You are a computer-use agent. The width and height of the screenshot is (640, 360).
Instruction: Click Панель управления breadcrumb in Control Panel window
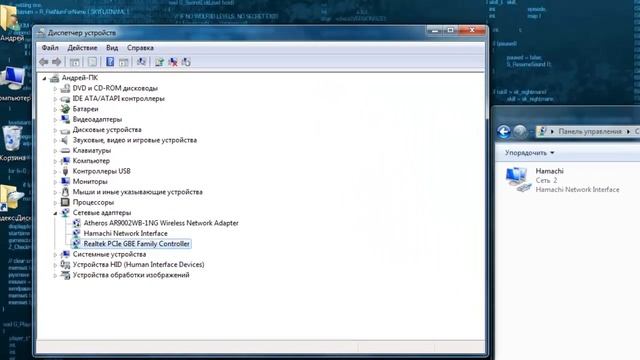pyautogui.click(x=590, y=131)
